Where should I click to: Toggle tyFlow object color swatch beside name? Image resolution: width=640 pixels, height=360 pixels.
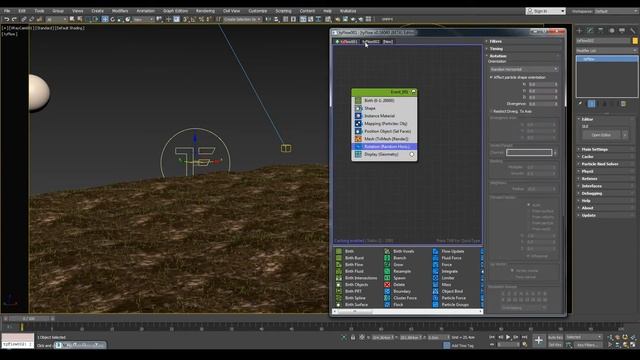(x=635, y=41)
